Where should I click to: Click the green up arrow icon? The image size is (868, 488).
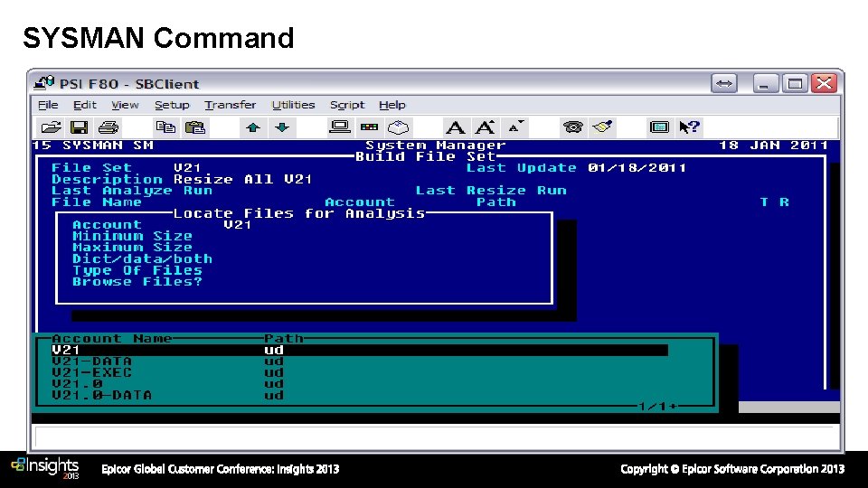tap(253, 127)
